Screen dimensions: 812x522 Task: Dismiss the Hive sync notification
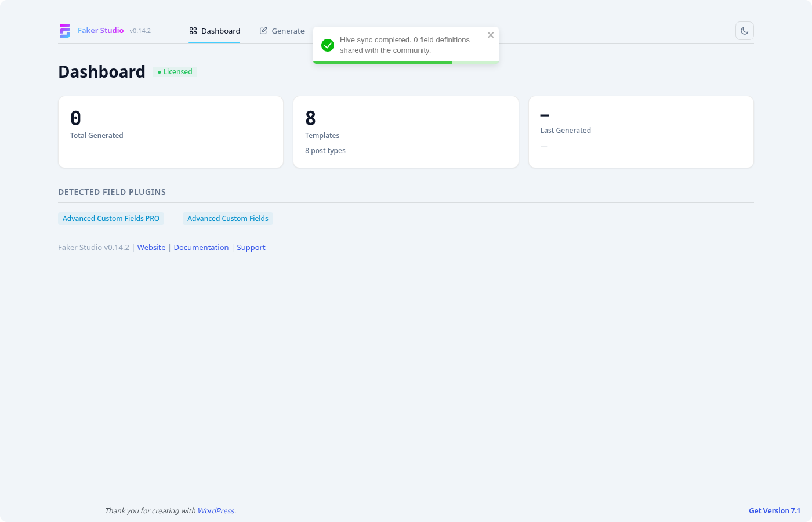coord(491,35)
